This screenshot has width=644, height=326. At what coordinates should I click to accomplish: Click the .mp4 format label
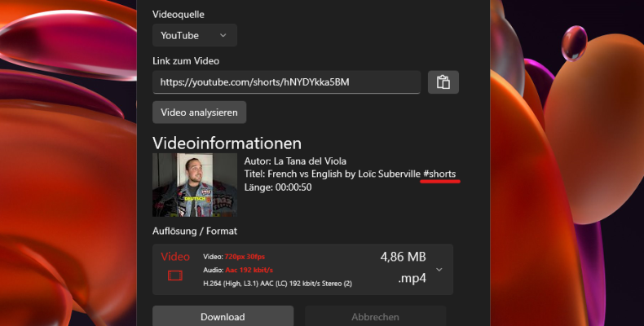pyautogui.click(x=412, y=279)
